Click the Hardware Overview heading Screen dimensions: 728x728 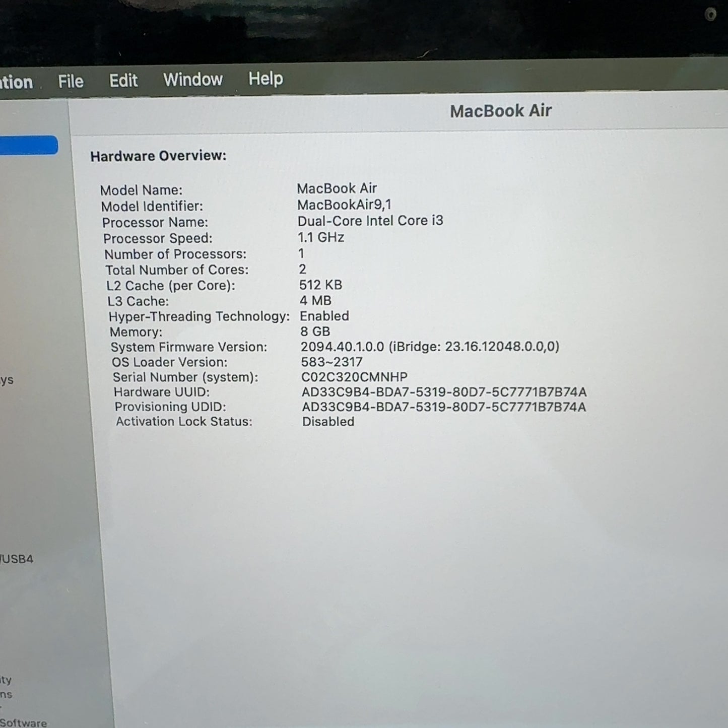coord(158,156)
